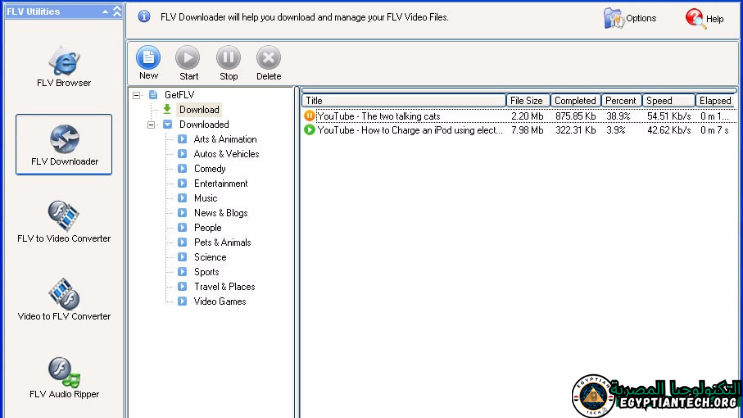Open the Help button

(x=704, y=18)
